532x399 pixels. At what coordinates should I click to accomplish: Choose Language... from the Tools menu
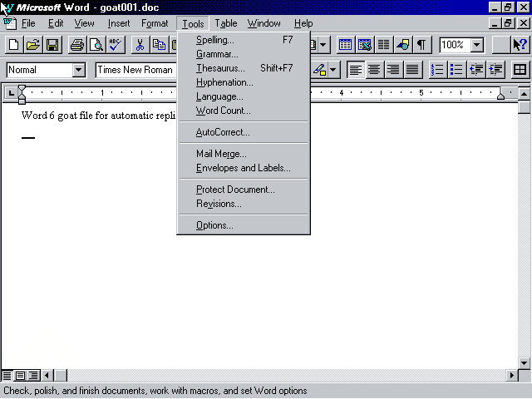[244, 96]
